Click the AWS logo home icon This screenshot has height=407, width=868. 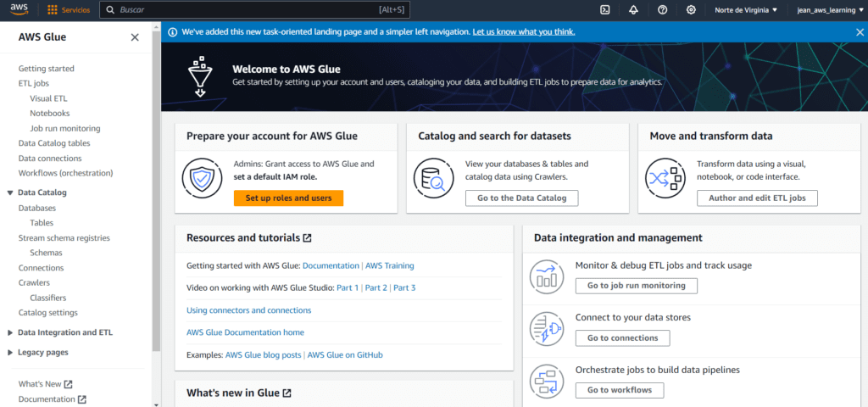pos(19,9)
